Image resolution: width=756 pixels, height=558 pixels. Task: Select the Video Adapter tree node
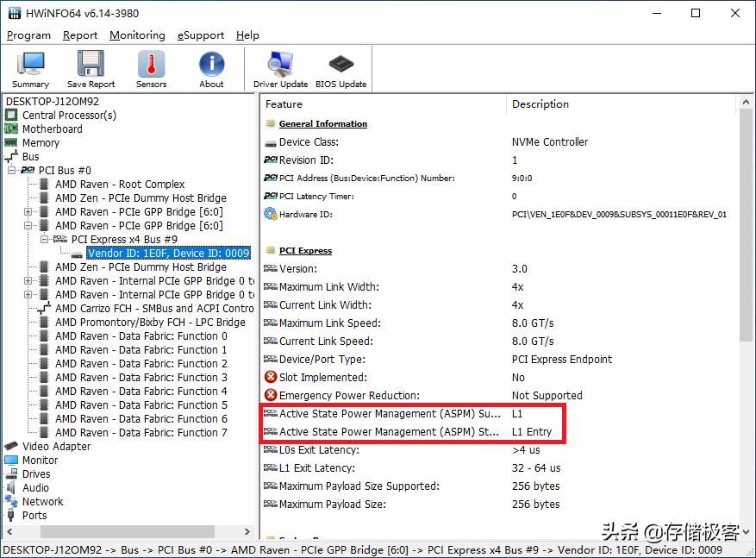[x=56, y=447]
